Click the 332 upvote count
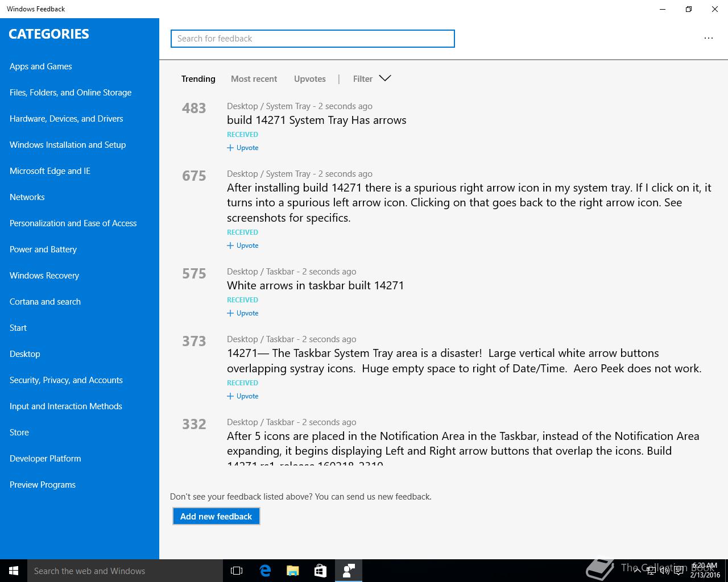This screenshot has height=582, width=728. (x=194, y=424)
